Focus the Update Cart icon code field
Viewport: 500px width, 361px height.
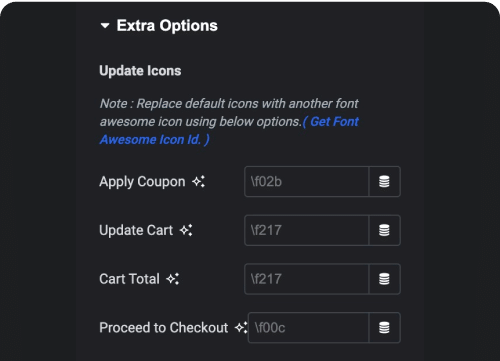click(x=307, y=230)
